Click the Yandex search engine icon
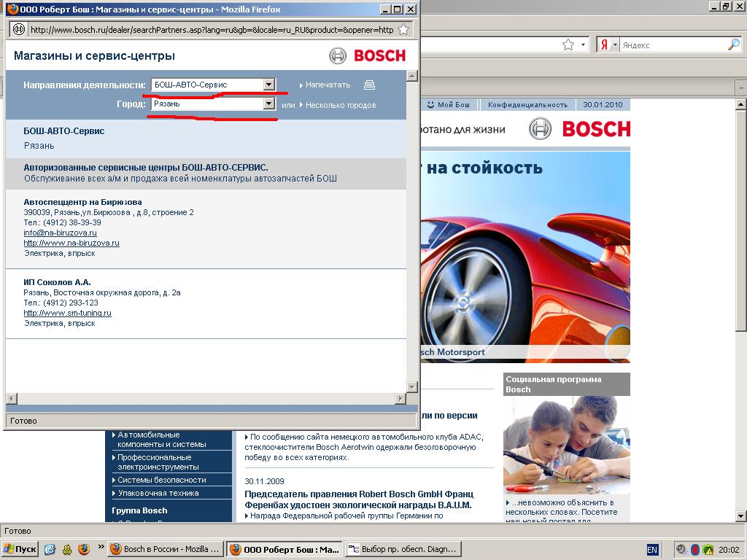Viewport: 747px width, 560px height. [604, 45]
